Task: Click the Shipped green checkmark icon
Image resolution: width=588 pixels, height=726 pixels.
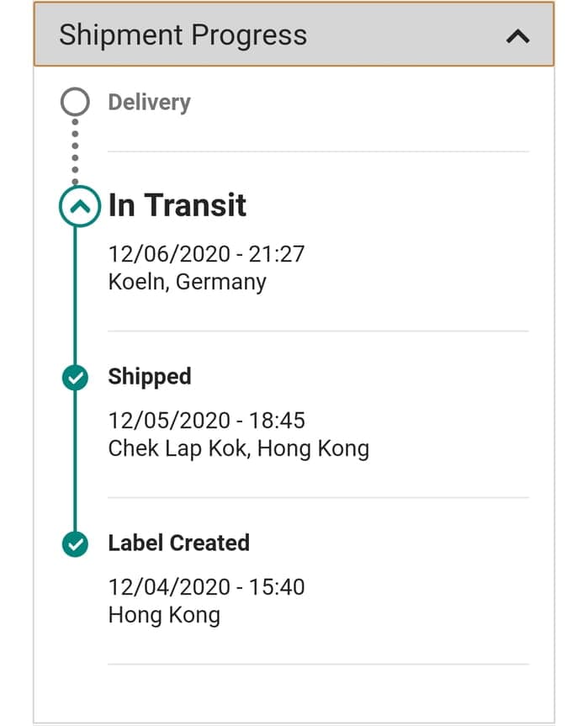Action: pos(76,378)
